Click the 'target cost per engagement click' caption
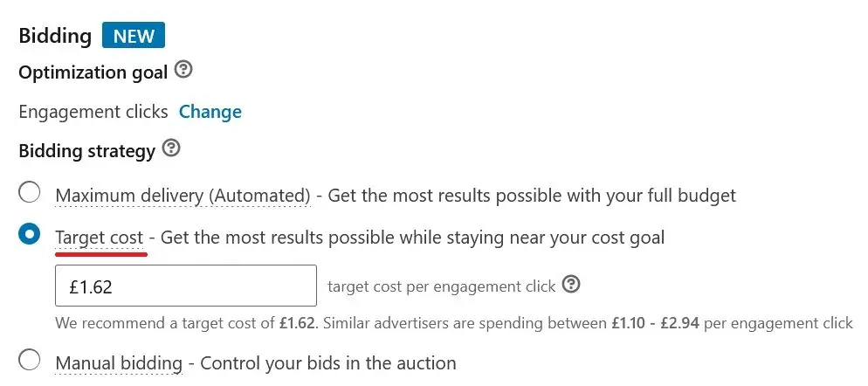 (x=441, y=286)
